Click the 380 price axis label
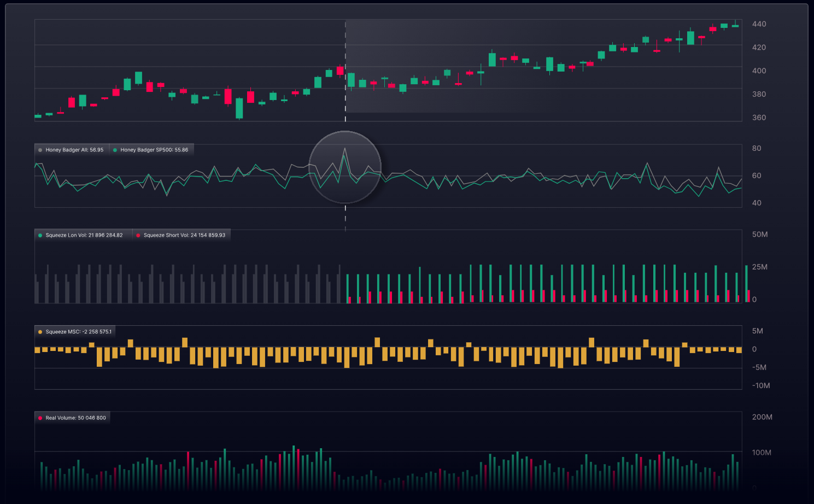The width and height of the screenshot is (814, 504). [759, 94]
